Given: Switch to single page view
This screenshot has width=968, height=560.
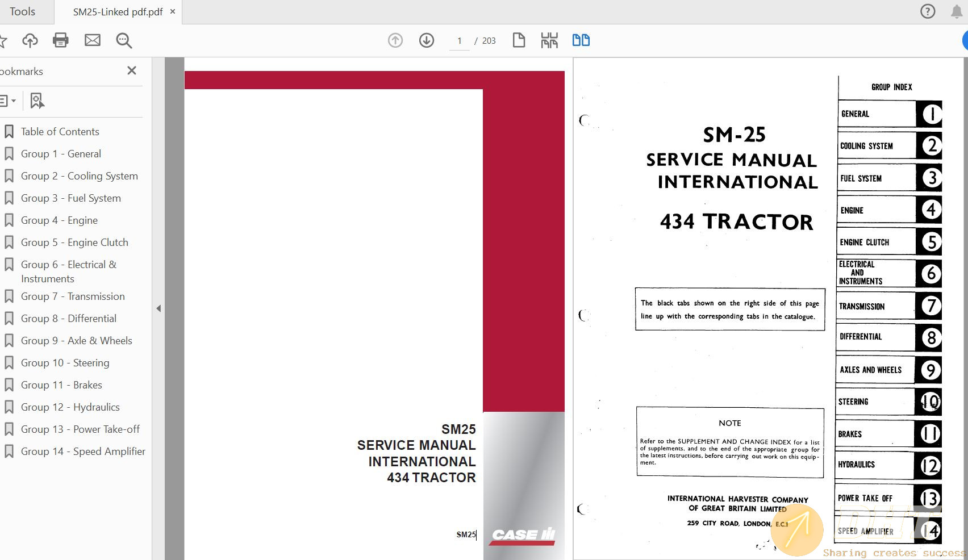Looking at the screenshot, I should (519, 40).
